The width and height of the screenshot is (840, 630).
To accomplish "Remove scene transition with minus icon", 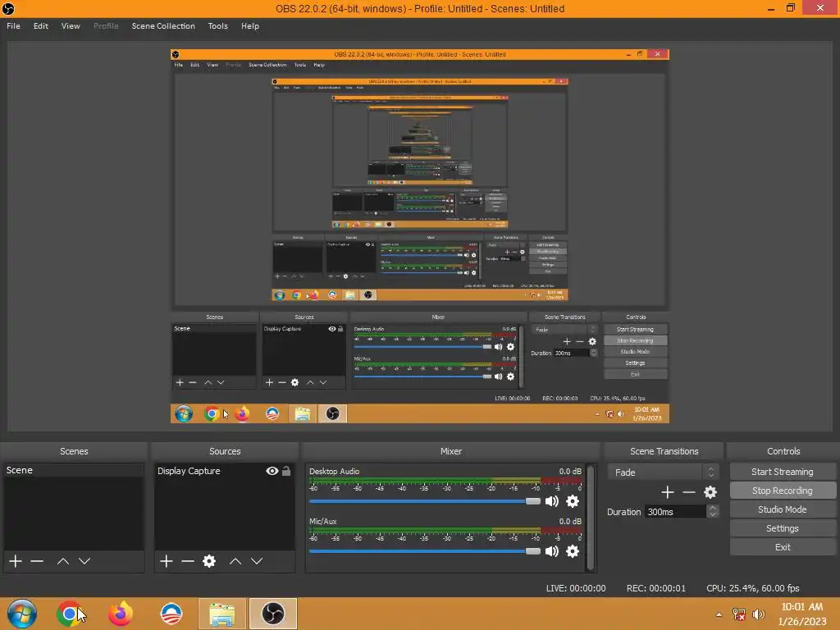I will point(689,492).
